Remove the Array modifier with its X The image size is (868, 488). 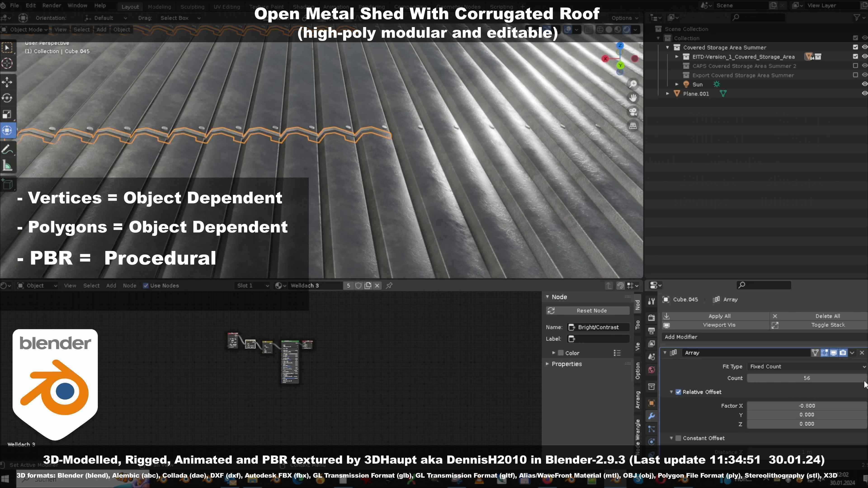click(x=862, y=353)
